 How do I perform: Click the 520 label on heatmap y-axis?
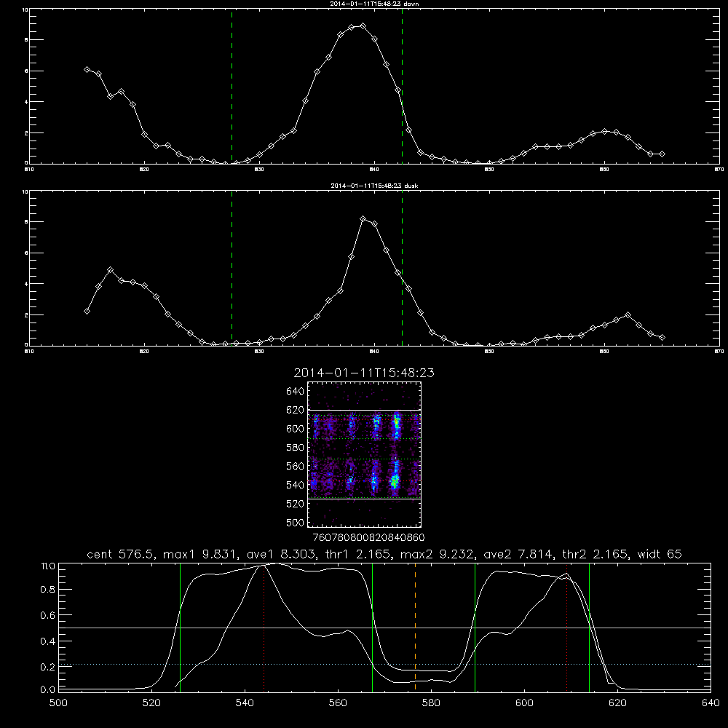(x=296, y=504)
